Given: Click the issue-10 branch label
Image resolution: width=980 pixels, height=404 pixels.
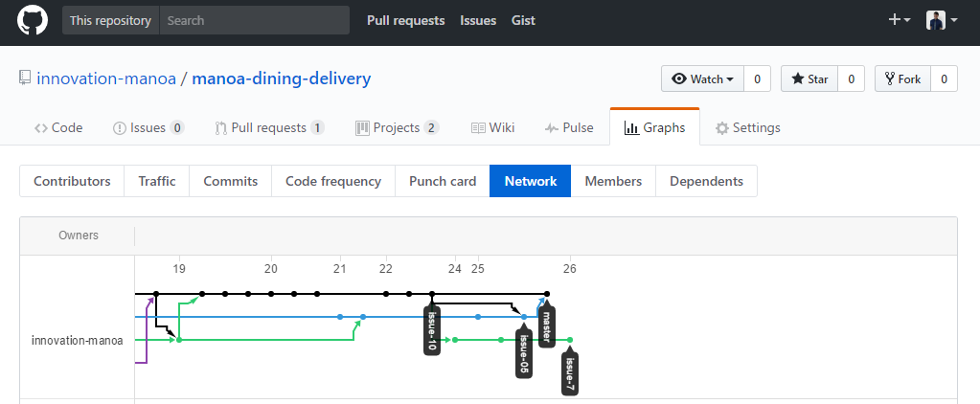Looking at the screenshot, I should coord(432,330).
